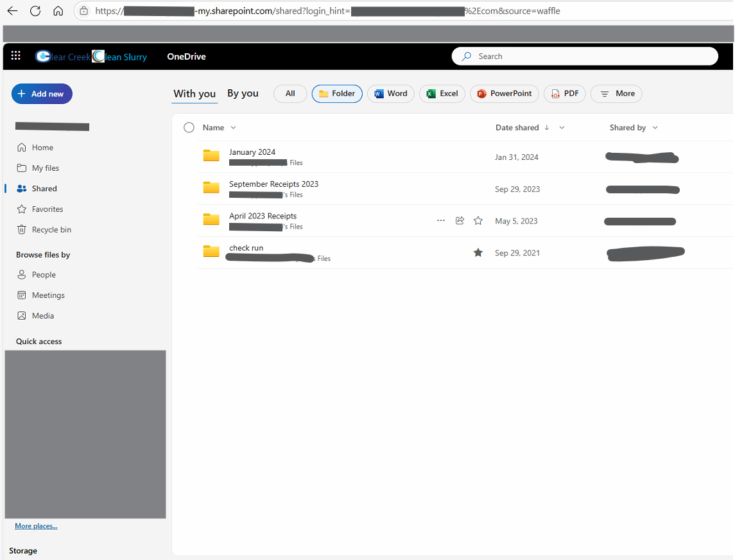Open Favorites in the sidebar
Screen dimensions: 735x560
pyautogui.click(x=40, y=209)
